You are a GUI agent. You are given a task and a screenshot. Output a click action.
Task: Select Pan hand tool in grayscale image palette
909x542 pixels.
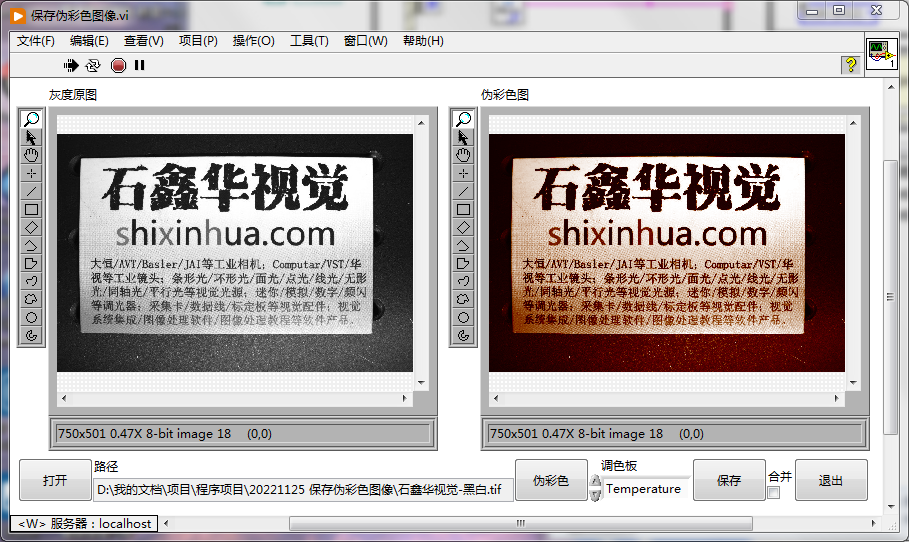(31, 156)
